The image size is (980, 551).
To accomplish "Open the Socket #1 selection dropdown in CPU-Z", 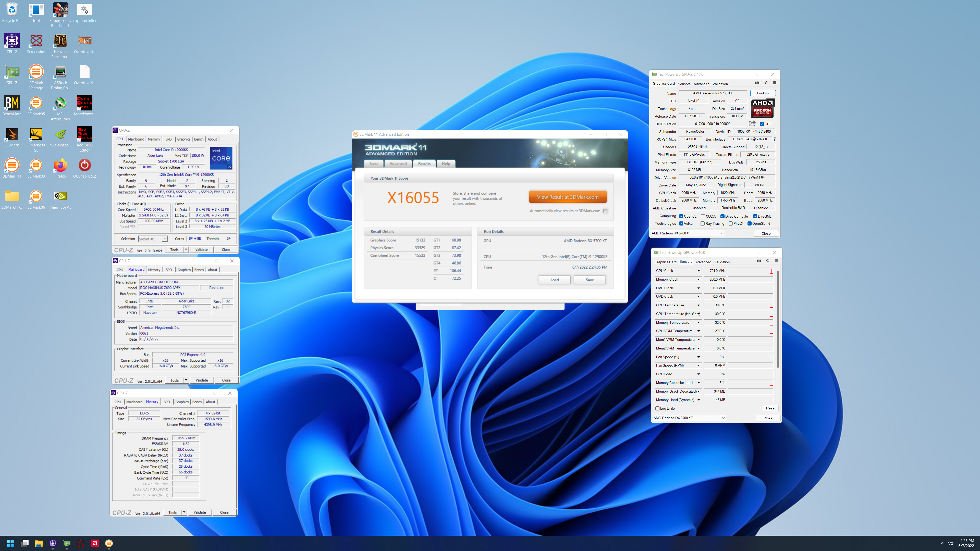I will [153, 239].
